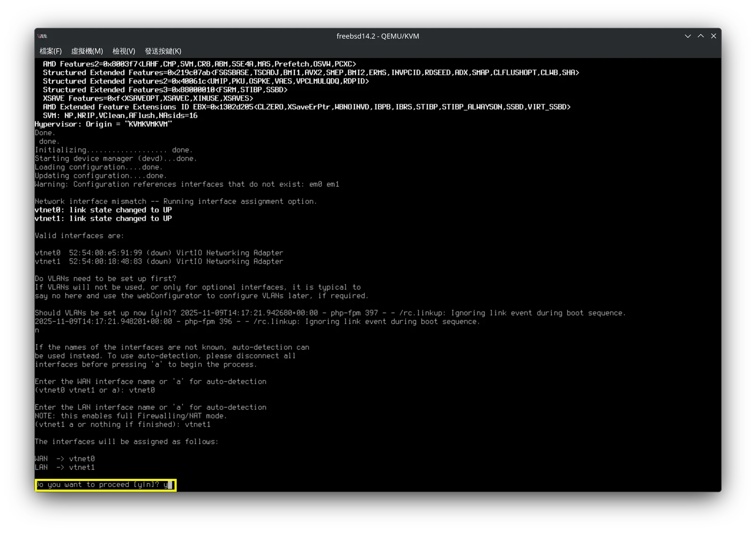This screenshot has height=533, width=756.
Task: Open the 虛擬機(M) menu
Action: click(x=87, y=51)
